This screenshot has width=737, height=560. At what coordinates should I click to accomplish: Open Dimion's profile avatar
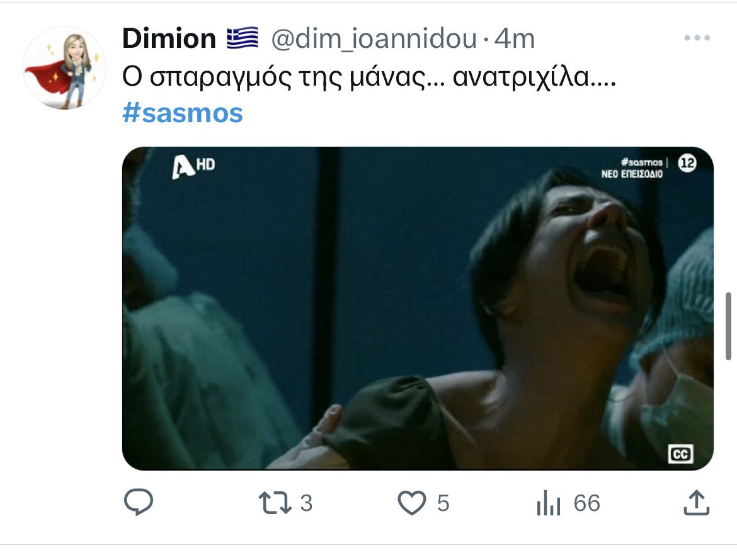(x=64, y=68)
